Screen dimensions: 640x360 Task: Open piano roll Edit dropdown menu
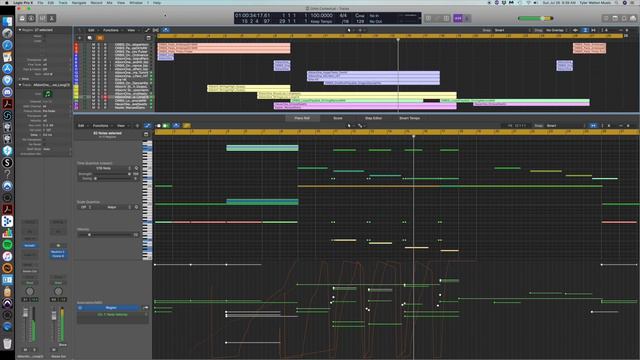click(x=82, y=126)
